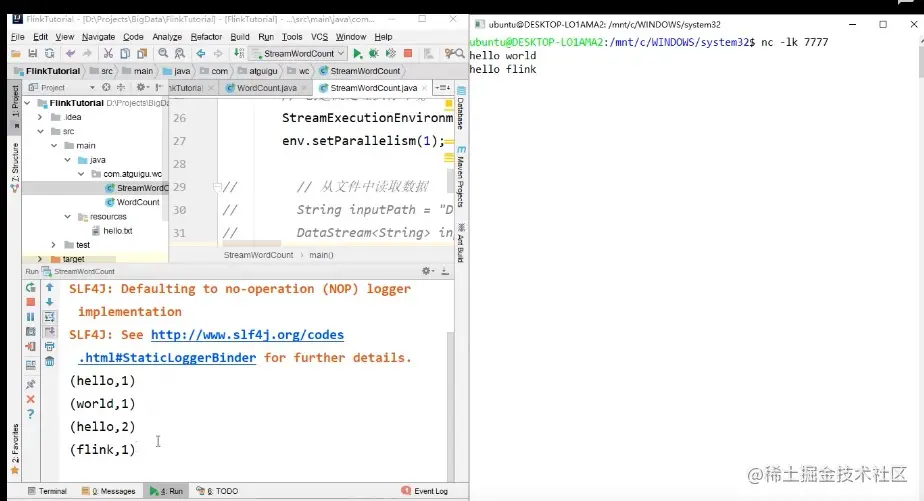
Task: Click the Cut scissors icon
Action: click(108, 54)
